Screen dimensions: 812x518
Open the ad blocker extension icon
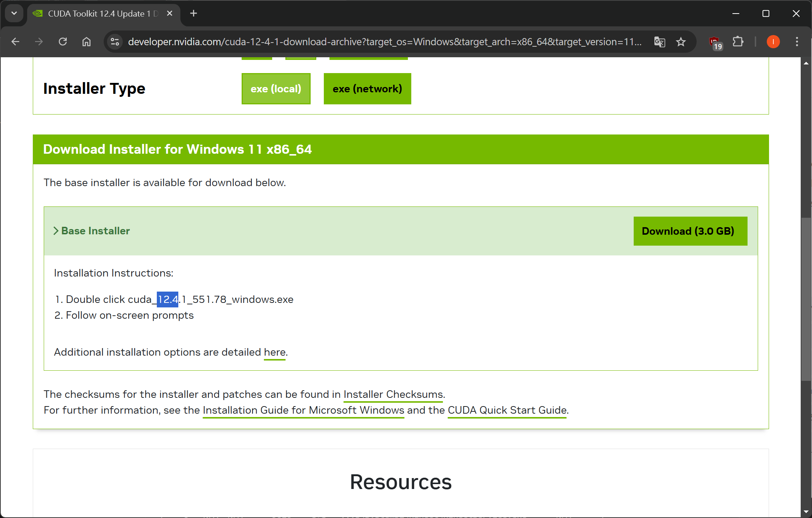(x=714, y=42)
